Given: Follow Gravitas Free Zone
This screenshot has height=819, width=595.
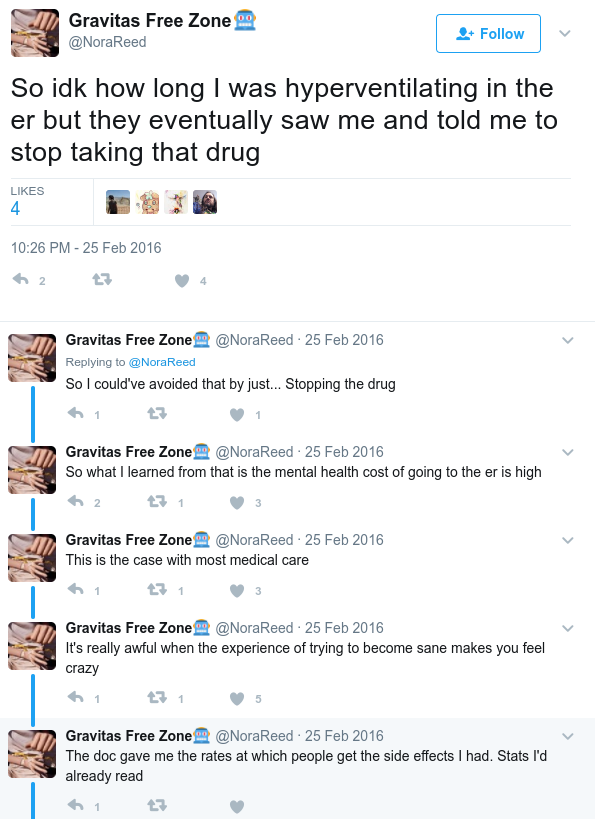Looking at the screenshot, I should pyautogui.click(x=488, y=33).
